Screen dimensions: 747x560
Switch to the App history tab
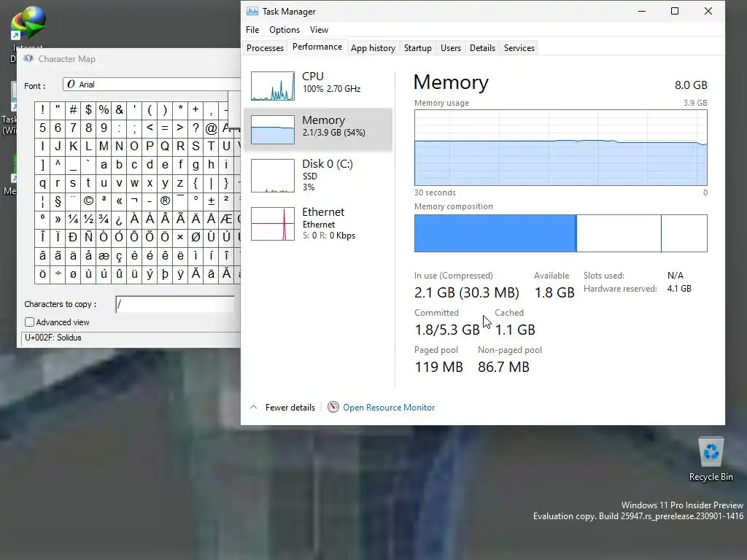373,48
